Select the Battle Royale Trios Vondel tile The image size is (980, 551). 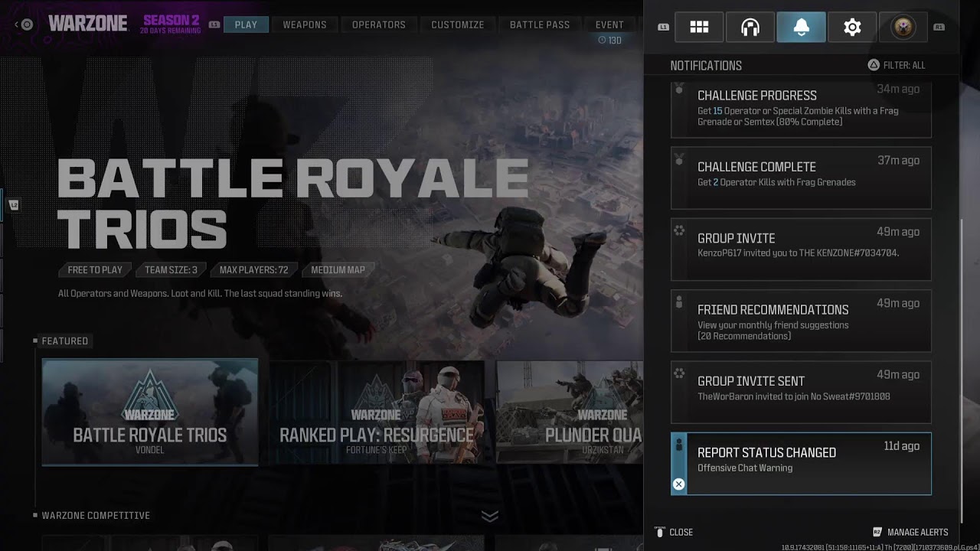pos(150,412)
